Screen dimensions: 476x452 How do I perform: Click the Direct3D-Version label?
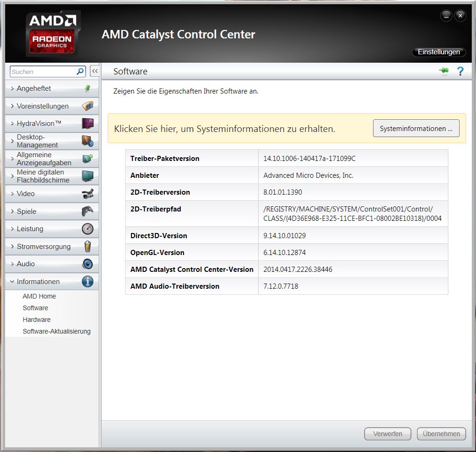coord(159,235)
